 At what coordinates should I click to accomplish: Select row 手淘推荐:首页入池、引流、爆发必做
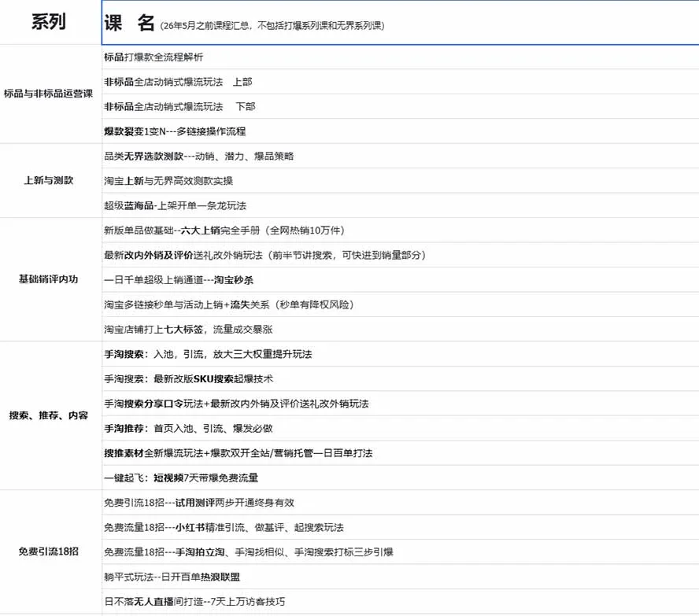[401, 428]
